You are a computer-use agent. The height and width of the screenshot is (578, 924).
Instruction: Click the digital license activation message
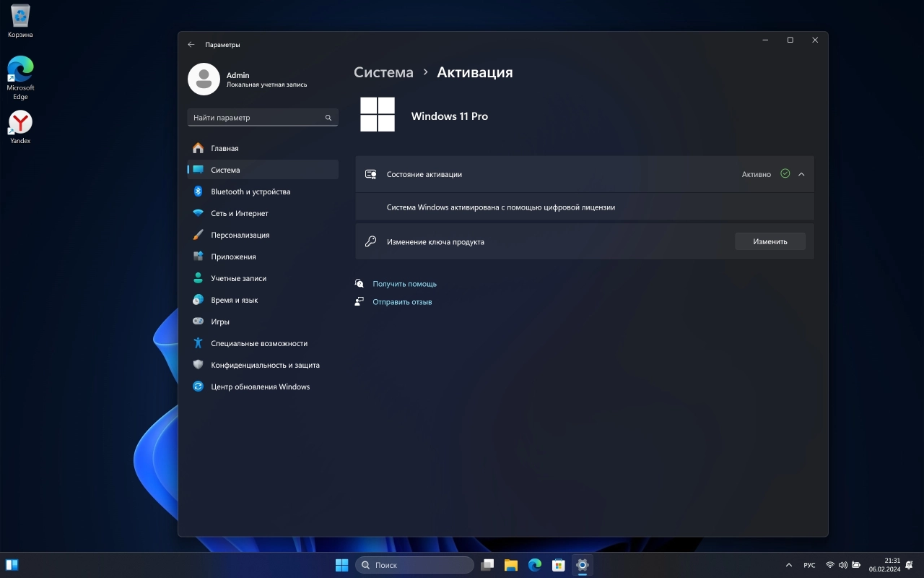[x=501, y=207]
